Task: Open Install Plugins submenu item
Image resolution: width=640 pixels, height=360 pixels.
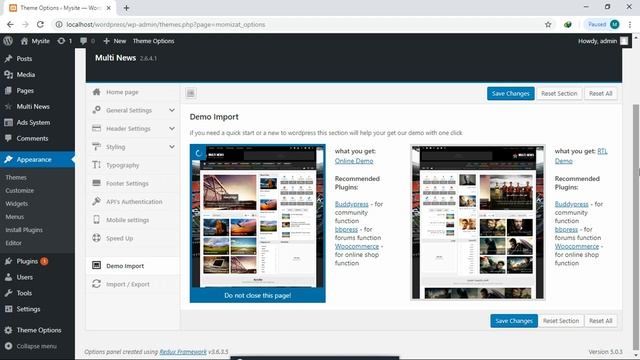Action: coord(24,229)
